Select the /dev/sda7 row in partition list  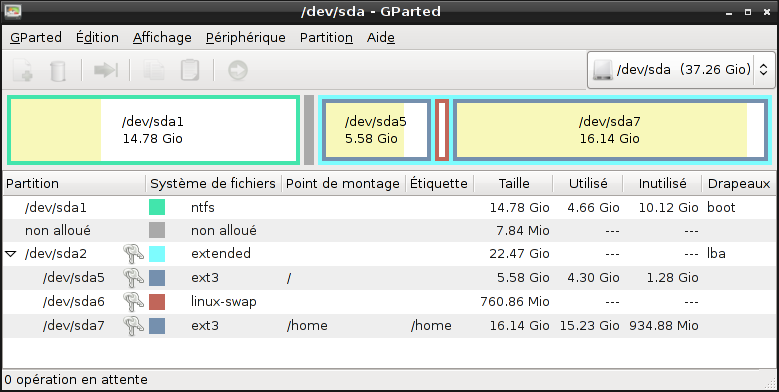pos(389,325)
